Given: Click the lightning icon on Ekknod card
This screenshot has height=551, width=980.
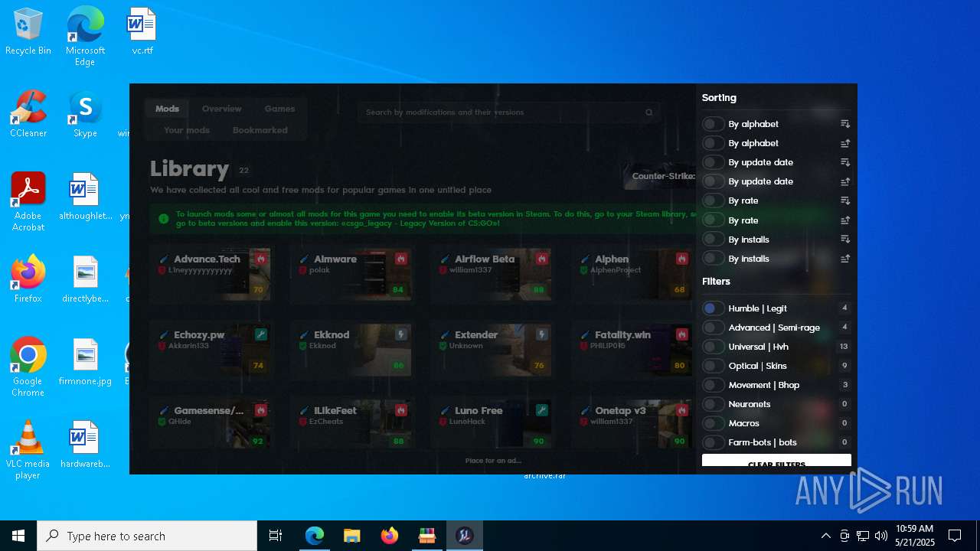Looking at the screenshot, I should pos(400,335).
